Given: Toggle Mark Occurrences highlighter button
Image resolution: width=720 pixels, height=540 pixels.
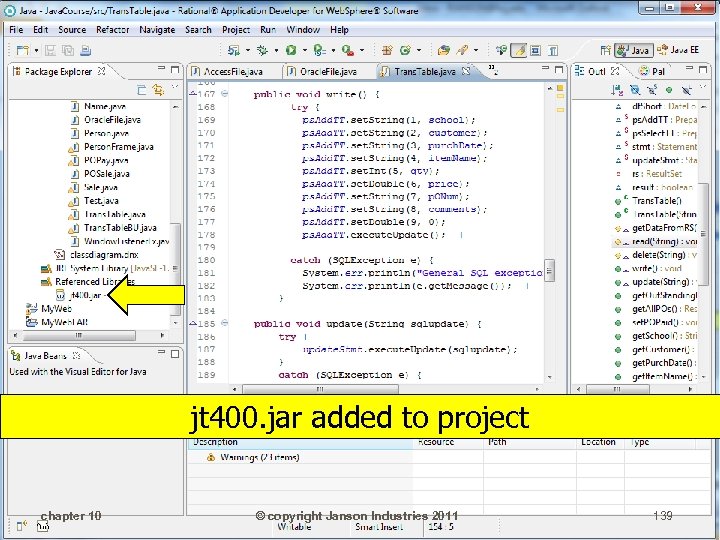Looking at the screenshot, I should [519, 50].
